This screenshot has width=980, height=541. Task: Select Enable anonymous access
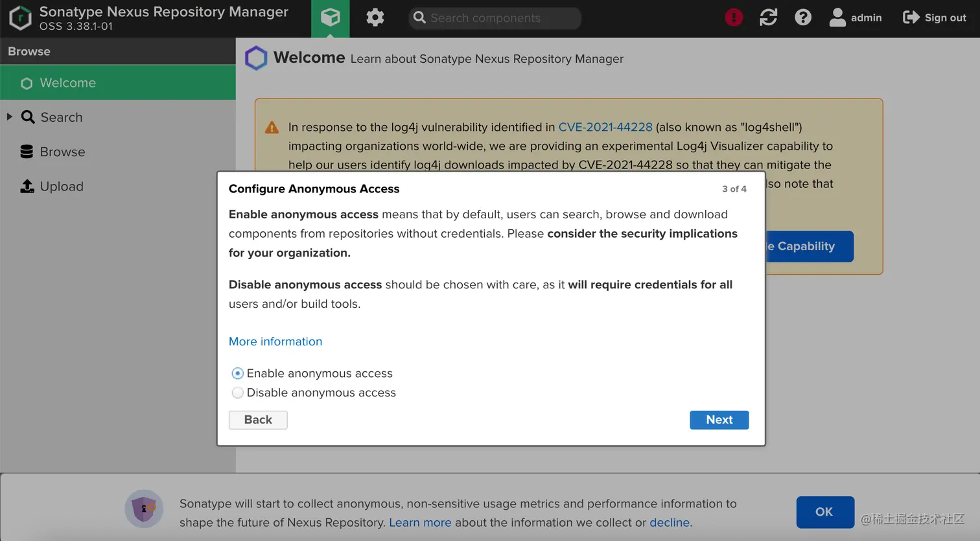coord(238,373)
